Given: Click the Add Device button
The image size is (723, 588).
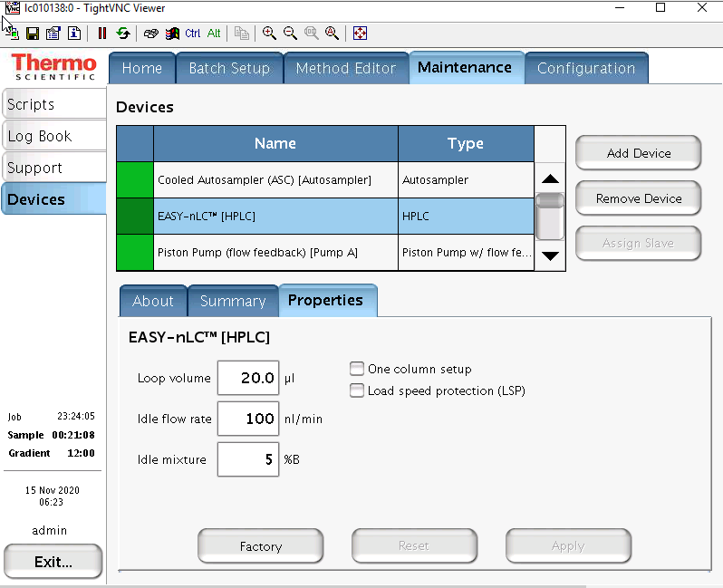Looking at the screenshot, I should [x=638, y=153].
